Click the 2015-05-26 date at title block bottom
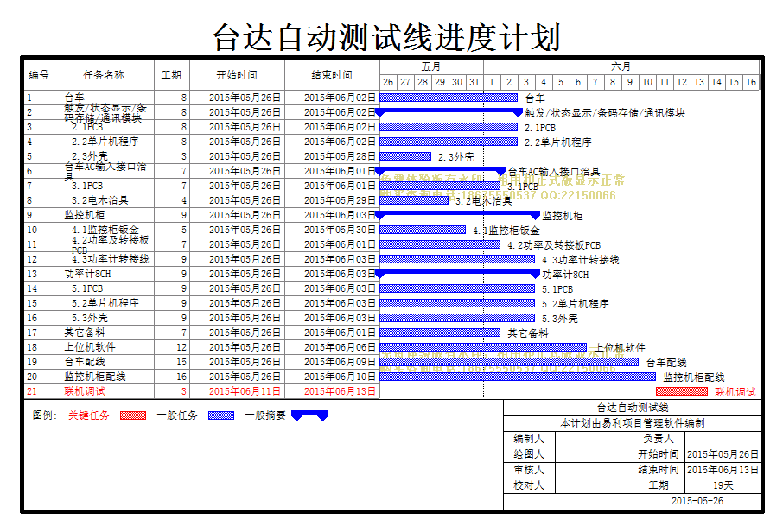This screenshot has width=783, height=532. (x=697, y=501)
